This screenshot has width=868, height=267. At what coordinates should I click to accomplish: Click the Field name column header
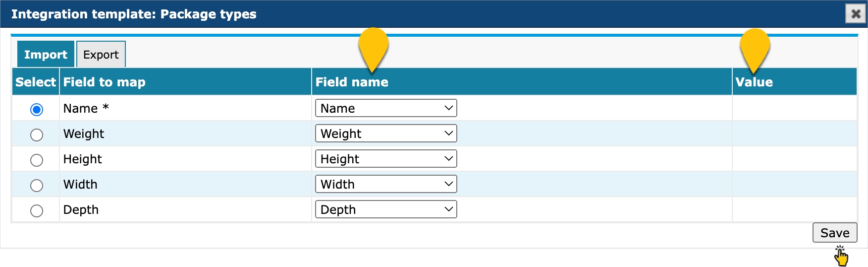click(x=352, y=82)
